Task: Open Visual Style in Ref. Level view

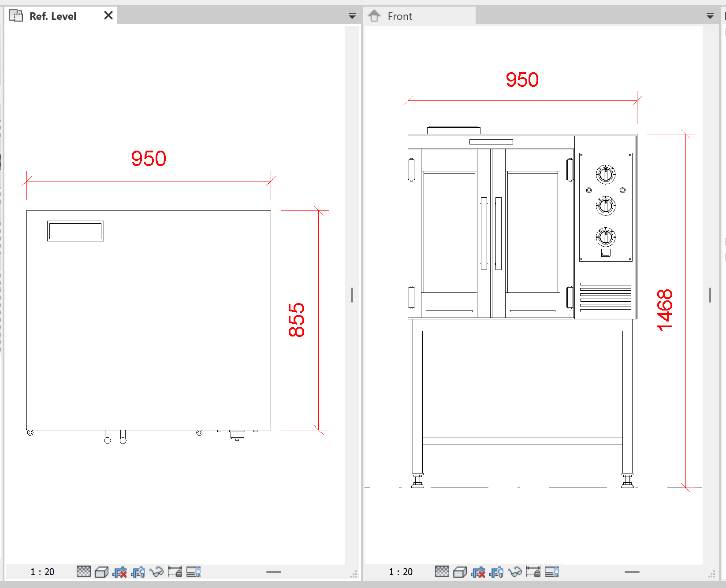Action: [x=102, y=572]
